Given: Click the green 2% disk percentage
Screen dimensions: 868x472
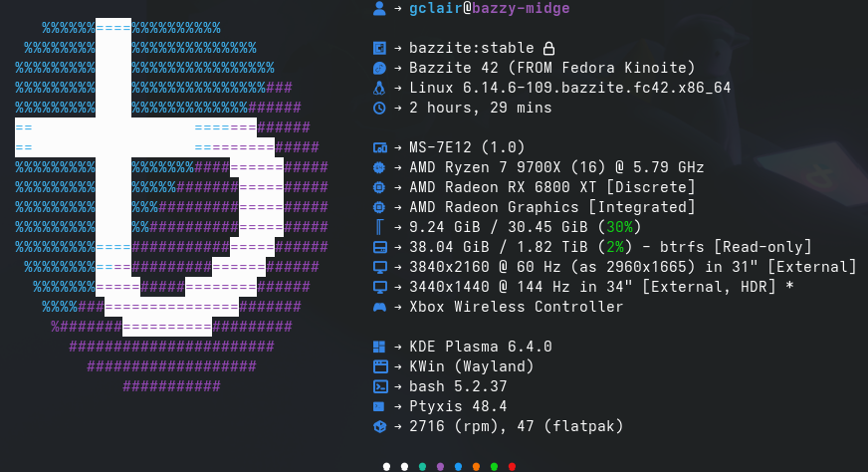Looking at the screenshot, I should click(x=615, y=247).
